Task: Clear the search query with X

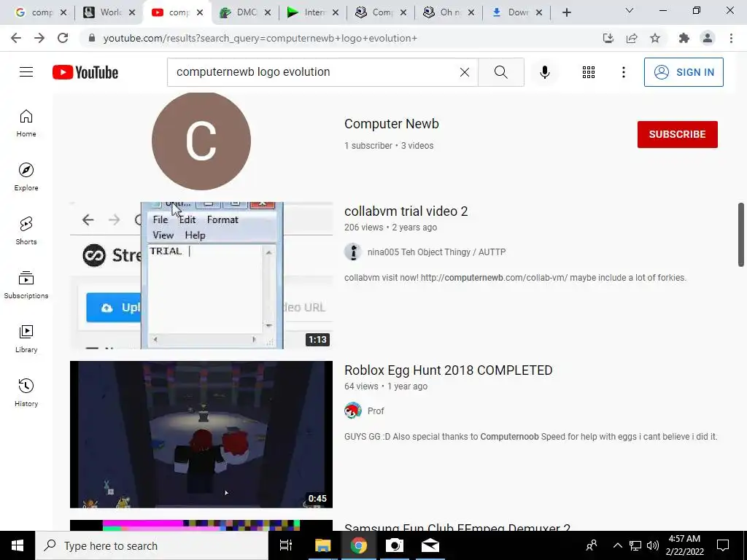Action: click(x=465, y=72)
